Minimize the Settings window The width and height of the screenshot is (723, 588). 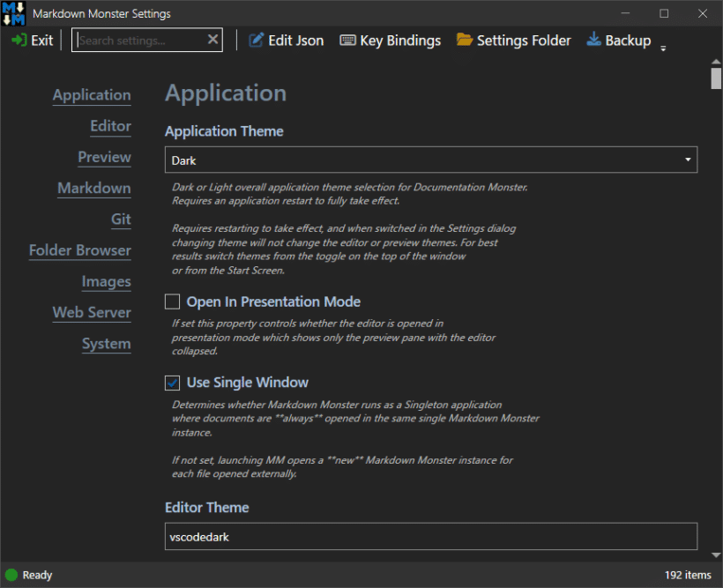[625, 13]
